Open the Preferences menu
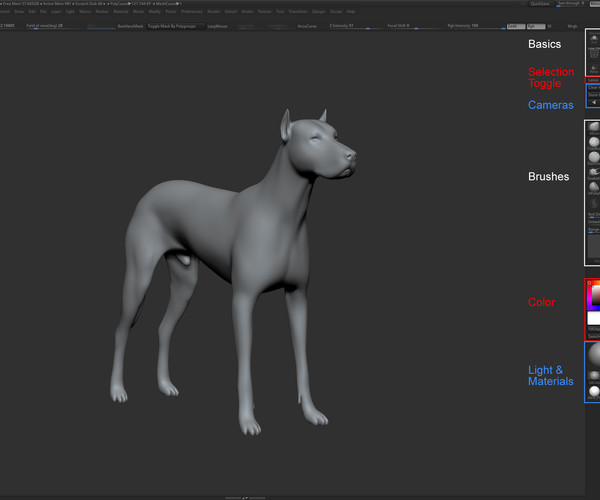Screen dimensions: 600x500 point(191,12)
